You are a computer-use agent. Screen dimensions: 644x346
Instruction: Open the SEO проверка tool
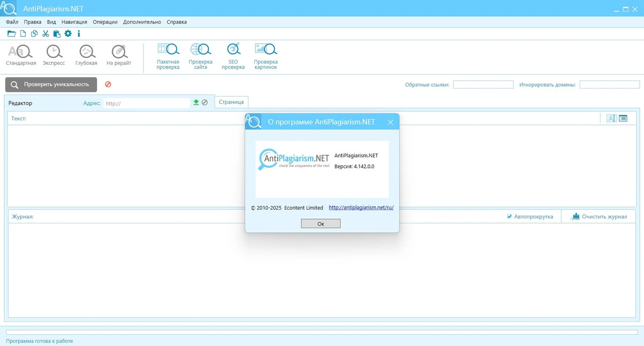click(x=233, y=56)
